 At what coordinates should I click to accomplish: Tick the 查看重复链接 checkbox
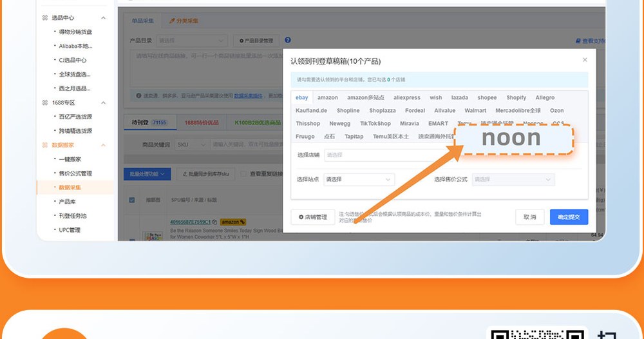click(x=243, y=174)
